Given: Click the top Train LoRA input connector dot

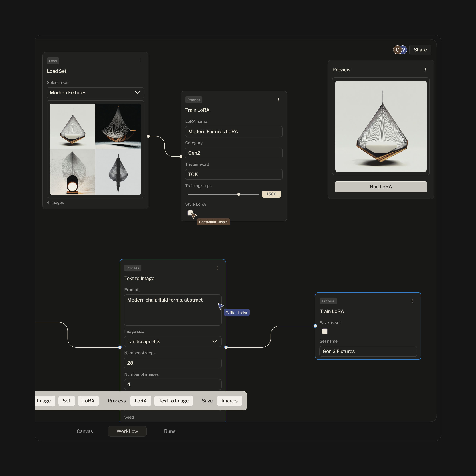Looking at the screenshot, I should pyautogui.click(x=181, y=156).
